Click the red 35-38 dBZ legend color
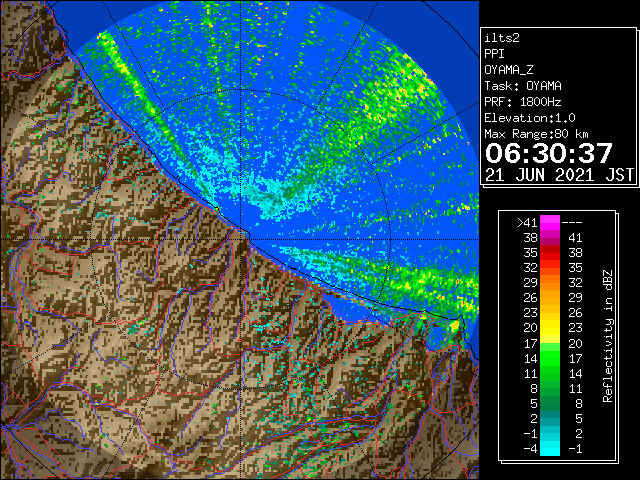 tap(550, 253)
